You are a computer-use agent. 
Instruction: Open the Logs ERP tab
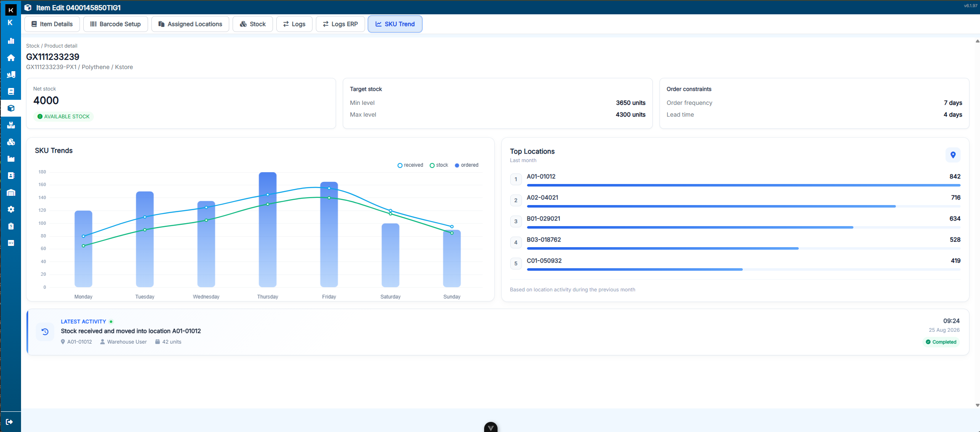click(x=340, y=24)
